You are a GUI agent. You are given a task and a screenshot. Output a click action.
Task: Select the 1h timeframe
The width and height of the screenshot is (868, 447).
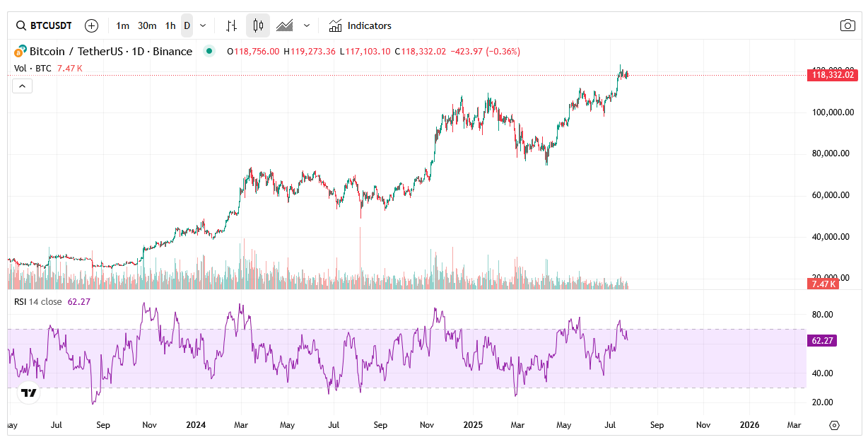coord(170,25)
